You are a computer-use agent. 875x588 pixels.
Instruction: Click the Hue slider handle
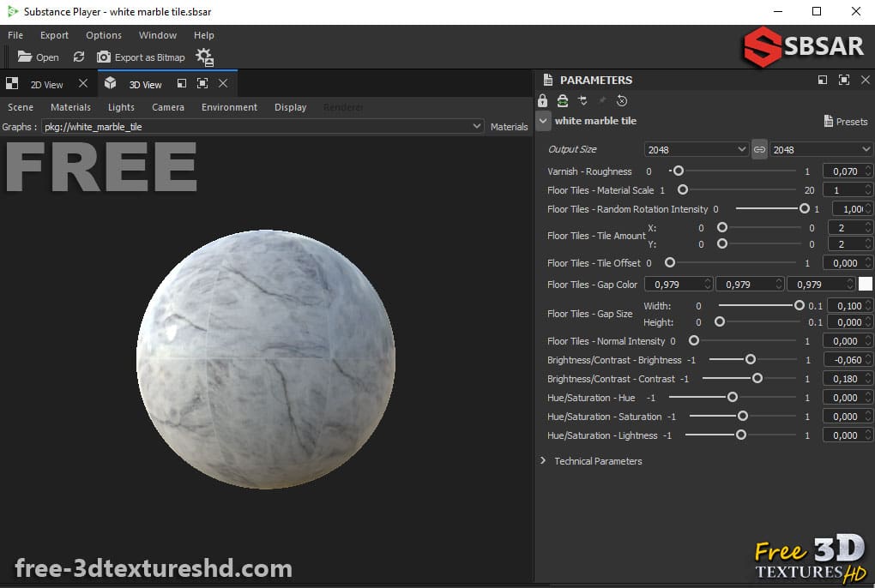click(732, 398)
